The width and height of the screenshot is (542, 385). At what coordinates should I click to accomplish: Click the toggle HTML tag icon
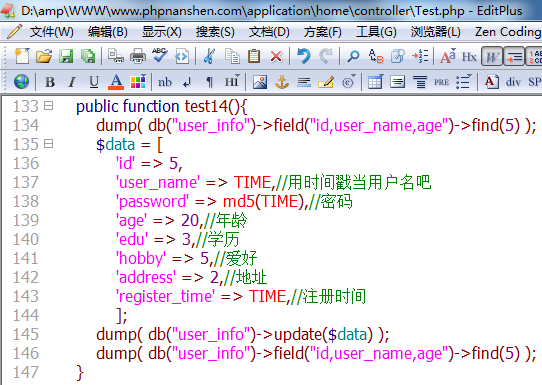tap(182, 56)
